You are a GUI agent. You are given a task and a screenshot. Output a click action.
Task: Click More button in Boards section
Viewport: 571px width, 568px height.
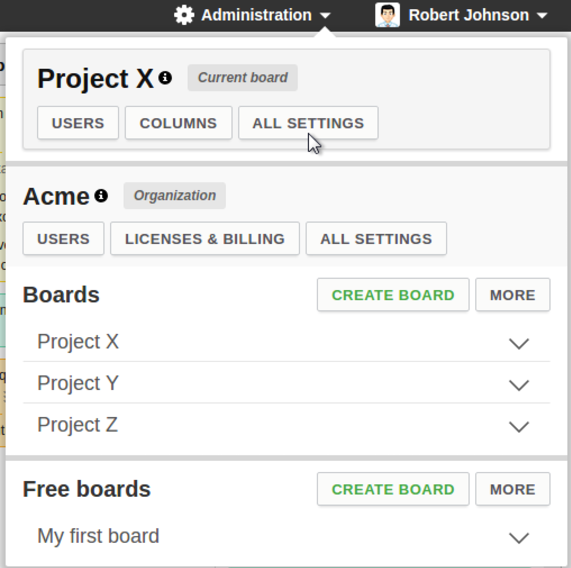(x=513, y=295)
